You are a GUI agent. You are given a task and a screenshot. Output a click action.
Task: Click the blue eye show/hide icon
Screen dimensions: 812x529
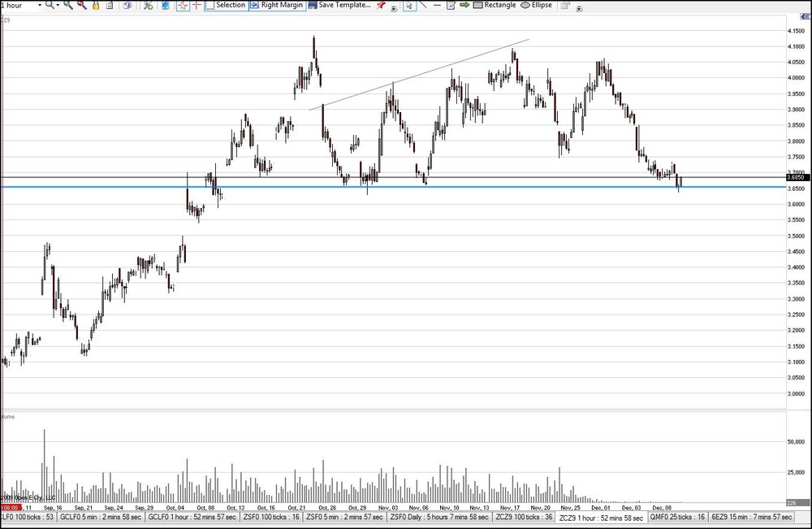pos(127,5)
